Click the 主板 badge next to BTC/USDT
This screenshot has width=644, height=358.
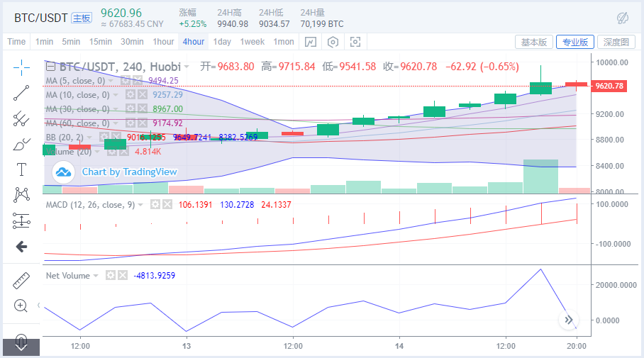82,18
